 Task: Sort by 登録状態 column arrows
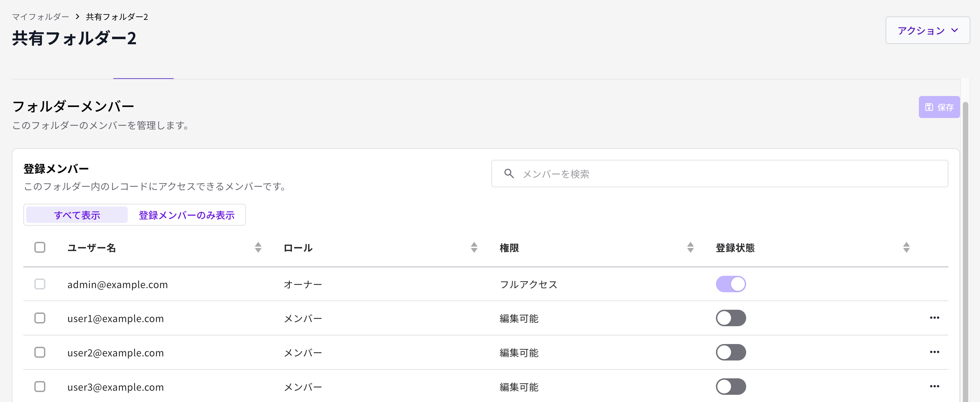coord(907,247)
